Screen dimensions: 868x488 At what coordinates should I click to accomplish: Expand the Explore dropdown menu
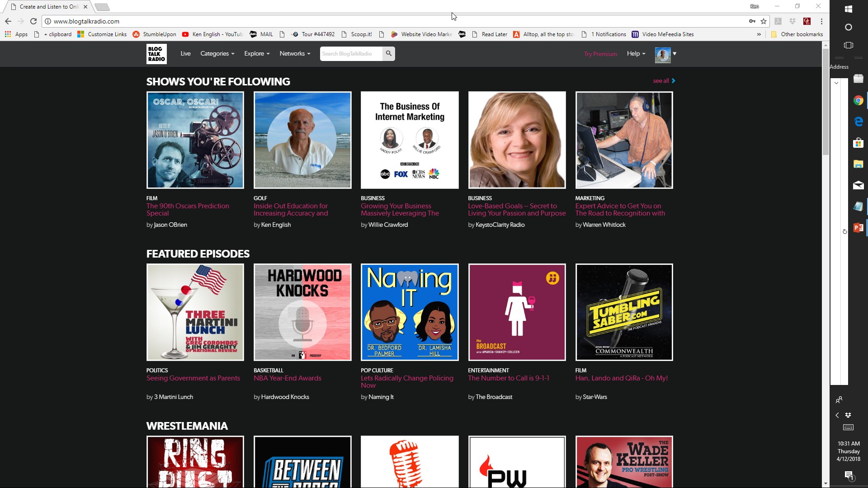(x=257, y=54)
